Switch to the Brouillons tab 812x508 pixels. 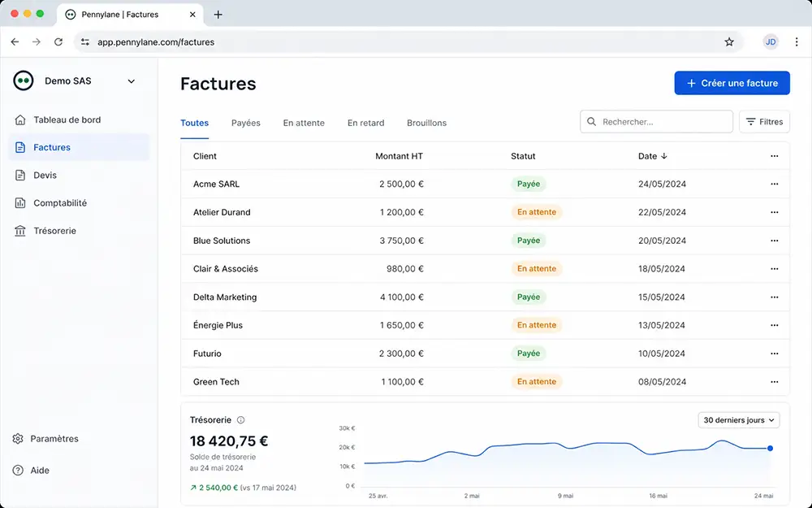pos(427,123)
